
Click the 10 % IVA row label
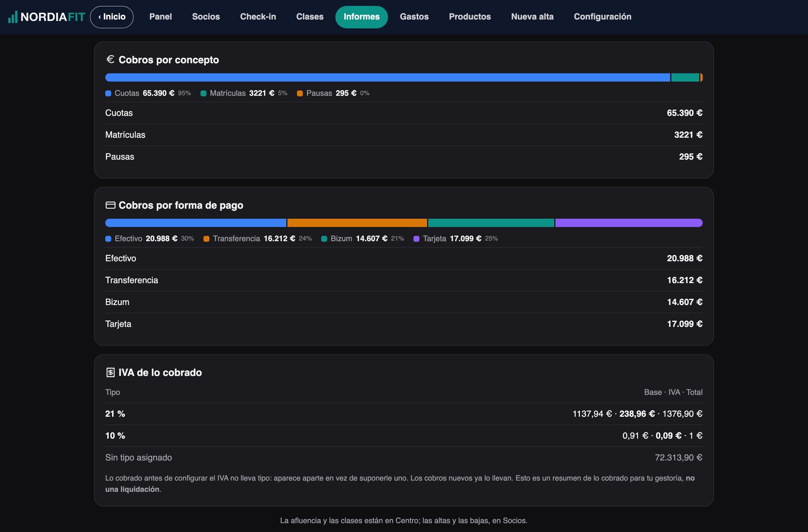click(115, 436)
